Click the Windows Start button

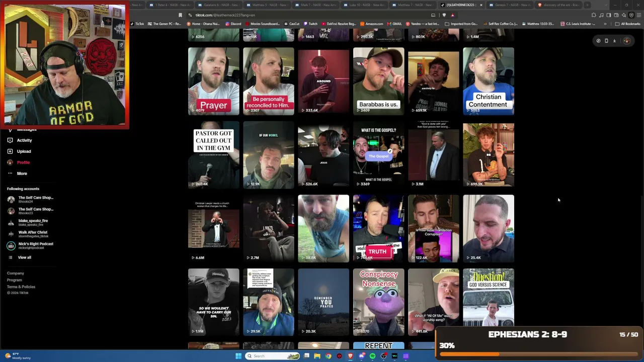(x=238, y=356)
